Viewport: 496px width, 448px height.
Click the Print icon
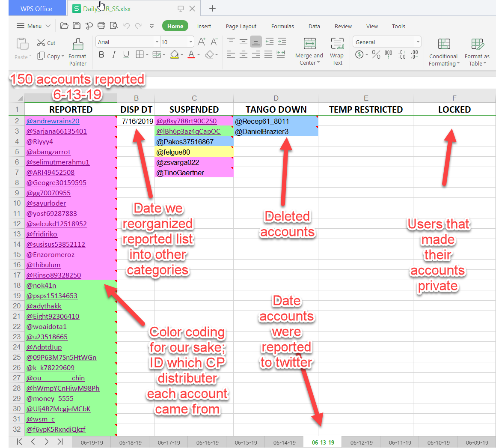coord(101,26)
